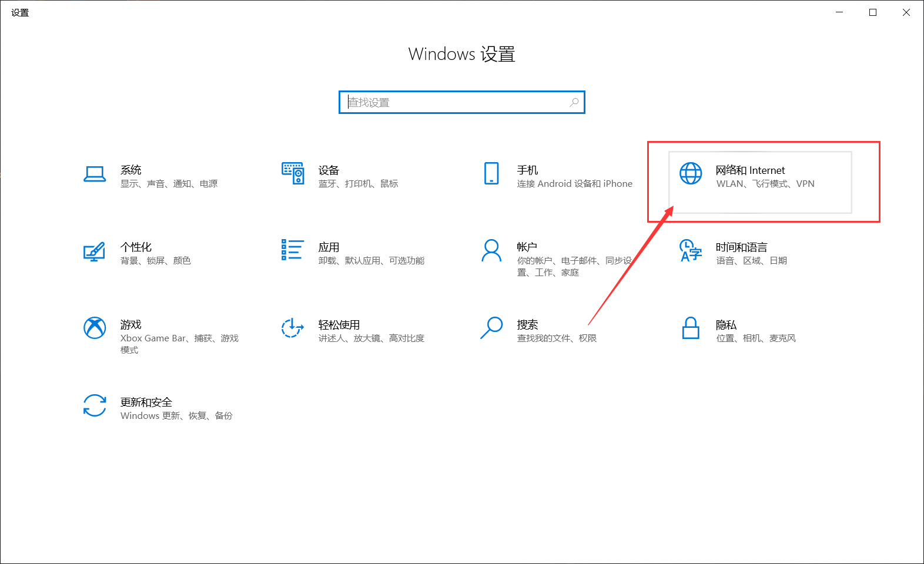Viewport: 924px width, 564px height.
Task: Click inside the 查找设置 search field
Action: click(x=461, y=102)
